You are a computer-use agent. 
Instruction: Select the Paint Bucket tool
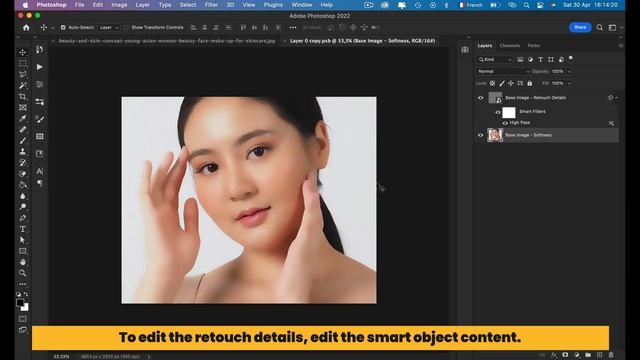23,184
